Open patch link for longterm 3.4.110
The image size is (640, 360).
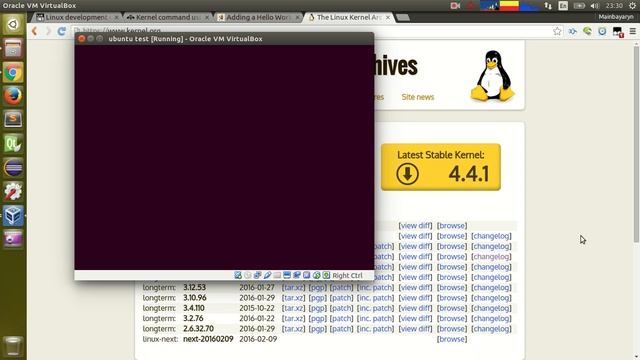341,308
